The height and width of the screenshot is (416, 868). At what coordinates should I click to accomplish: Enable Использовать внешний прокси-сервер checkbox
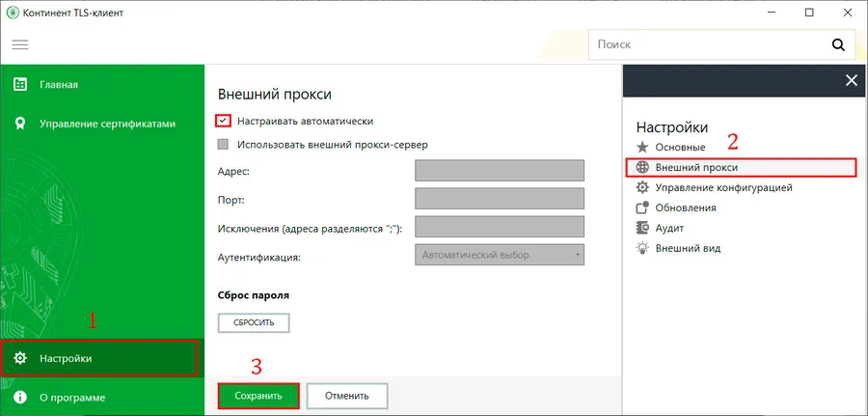click(223, 145)
